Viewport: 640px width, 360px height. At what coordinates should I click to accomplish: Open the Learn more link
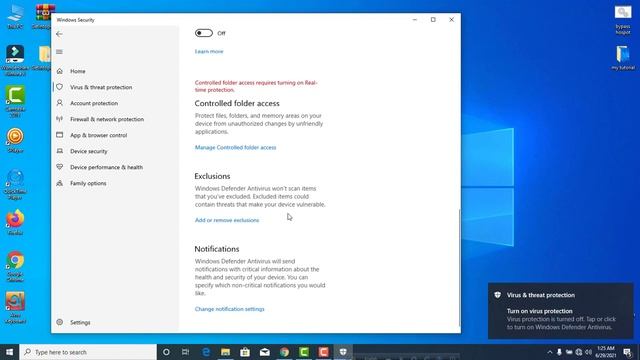point(209,51)
